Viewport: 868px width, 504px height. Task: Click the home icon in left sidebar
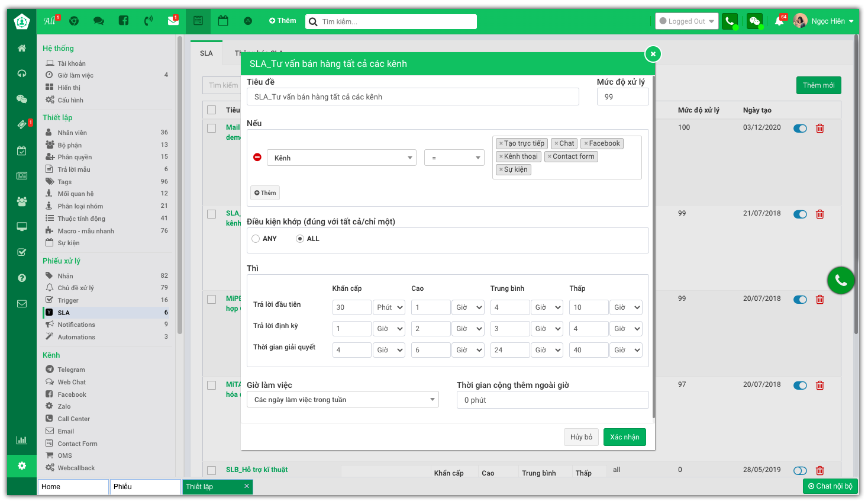[22, 48]
